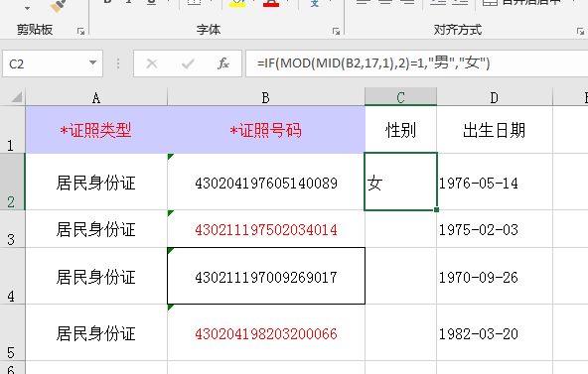Cancel the formula entry with the X button
This screenshot has width=588, height=374.
(x=152, y=63)
